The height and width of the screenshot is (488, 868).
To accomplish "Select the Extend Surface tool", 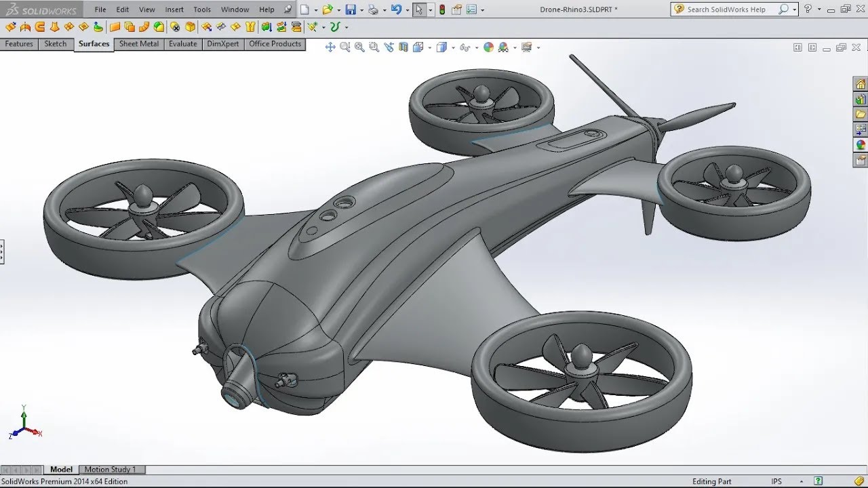I will (x=205, y=27).
